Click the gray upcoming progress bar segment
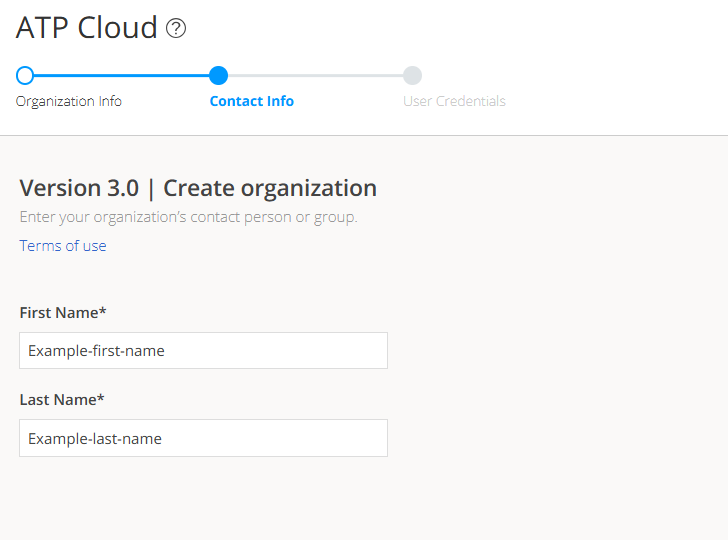The height and width of the screenshot is (540, 728). tap(315, 75)
